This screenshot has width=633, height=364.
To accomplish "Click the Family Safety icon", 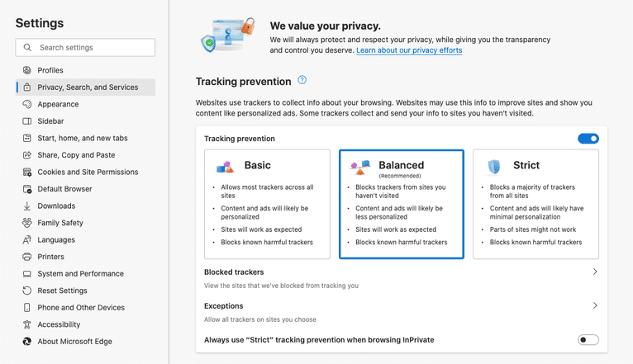I will [x=27, y=223].
